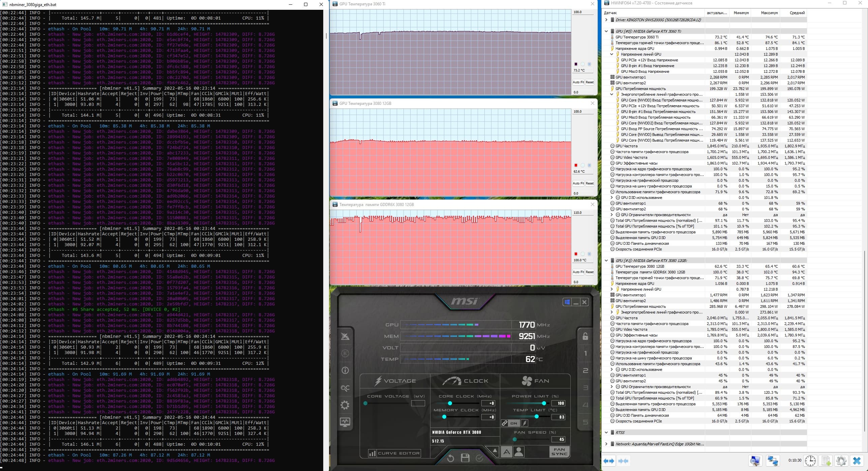The height and width of the screenshot is (471, 868).
Task: Toggle the auto fan speed A button
Action: coord(506,452)
